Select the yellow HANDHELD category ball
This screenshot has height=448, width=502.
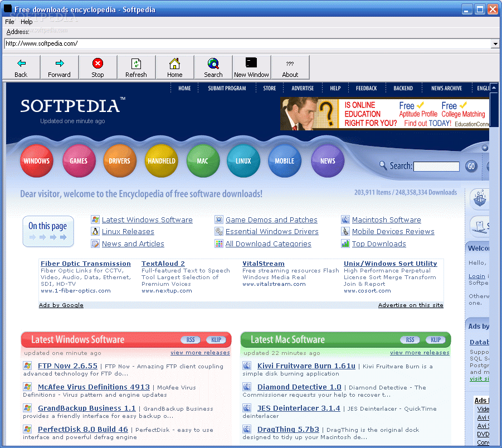[162, 160]
